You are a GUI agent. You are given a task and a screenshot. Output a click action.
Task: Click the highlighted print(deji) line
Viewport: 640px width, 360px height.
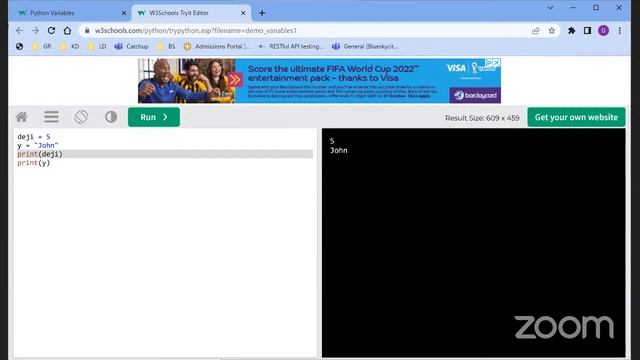pos(165,154)
